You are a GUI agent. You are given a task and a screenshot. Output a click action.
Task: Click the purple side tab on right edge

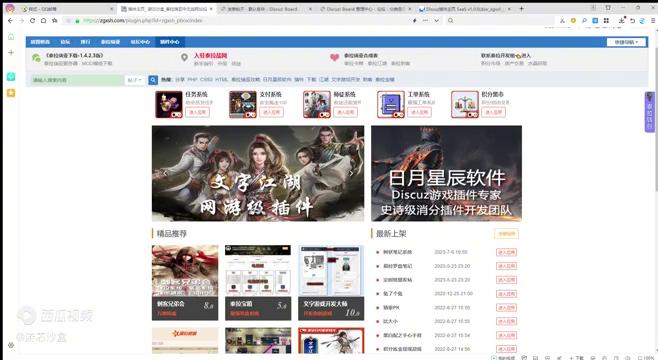(650, 112)
